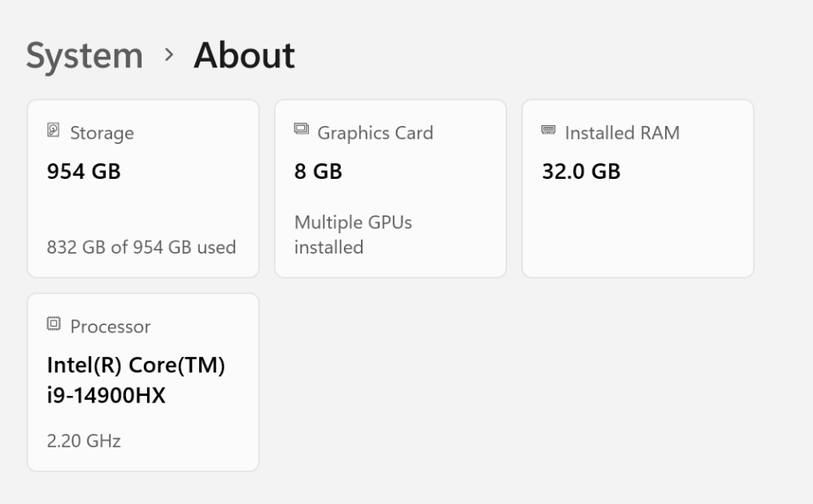Viewport: 813px width, 504px height.
Task: Click the breadcrumb chevron separator
Action: pyautogui.click(x=168, y=54)
